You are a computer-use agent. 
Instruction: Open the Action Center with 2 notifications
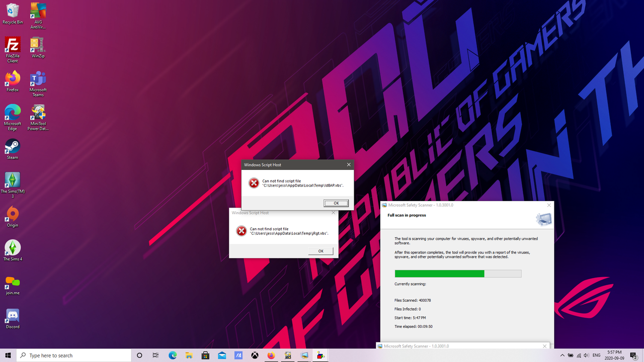coord(635,355)
